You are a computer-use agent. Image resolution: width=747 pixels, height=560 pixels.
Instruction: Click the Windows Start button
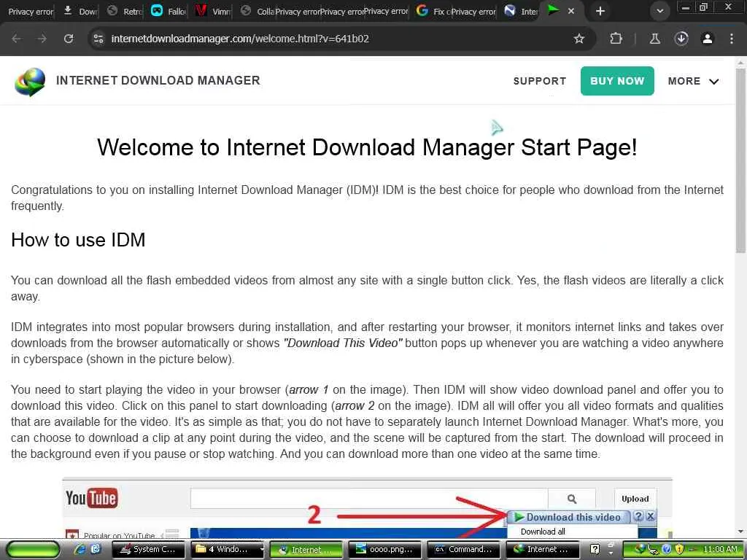(33, 550)
